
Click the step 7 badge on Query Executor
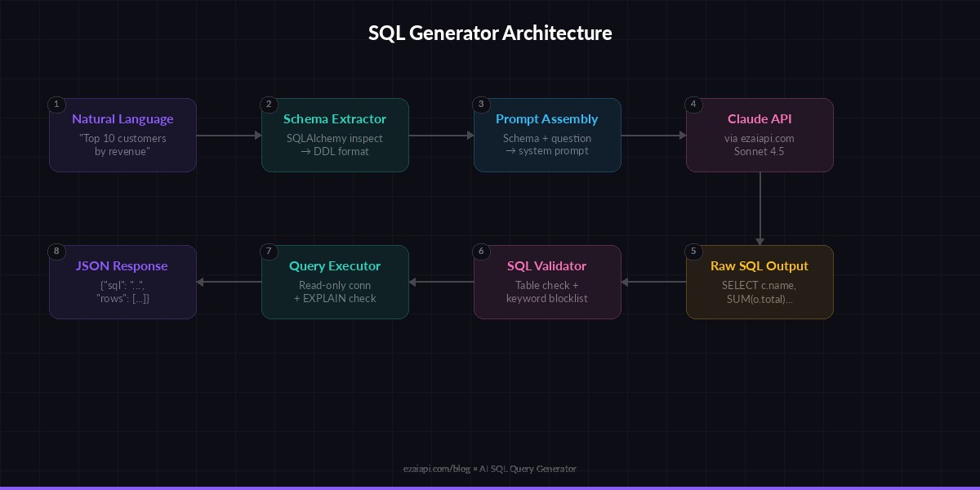click(x=269, y=252)
